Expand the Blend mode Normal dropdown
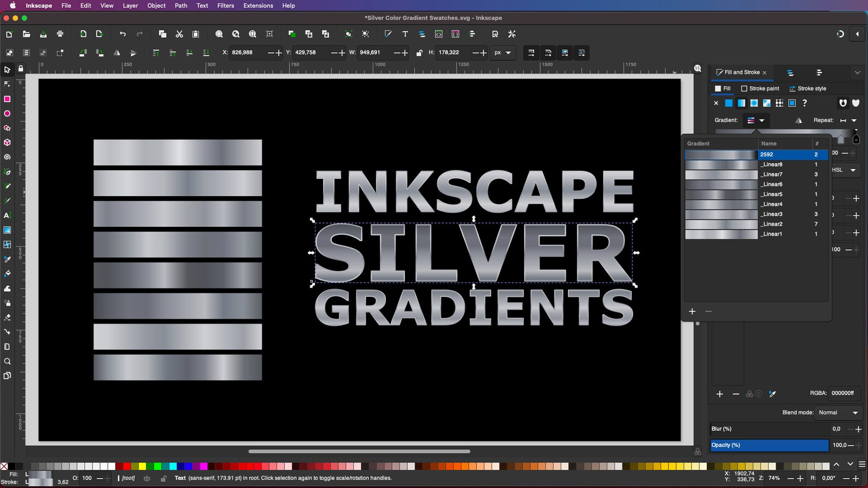 (x=839, y=413)
